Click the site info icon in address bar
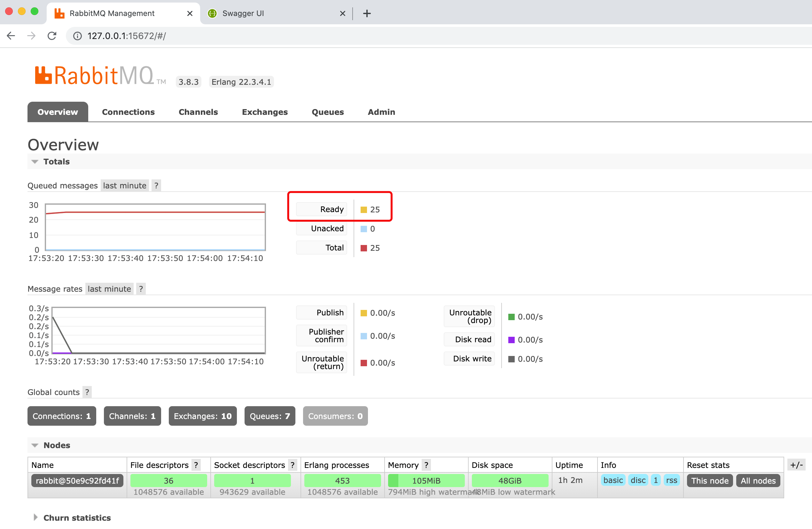This screenshot has width=812, height=529. click(77, 36)
